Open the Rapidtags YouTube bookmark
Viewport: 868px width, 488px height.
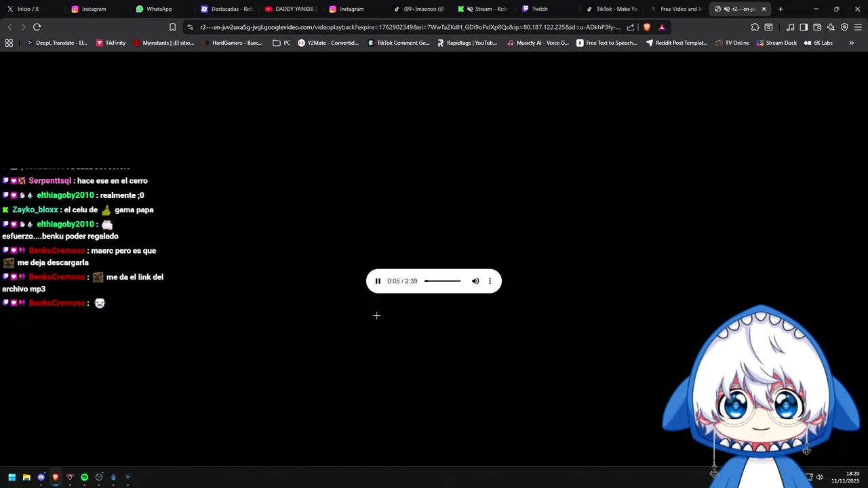tap(467, 43)
